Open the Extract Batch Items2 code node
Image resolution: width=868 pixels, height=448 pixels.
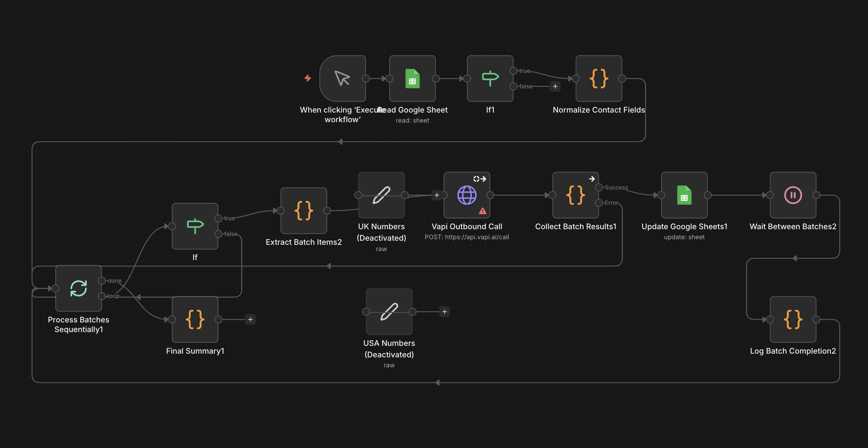coord(304,211)
